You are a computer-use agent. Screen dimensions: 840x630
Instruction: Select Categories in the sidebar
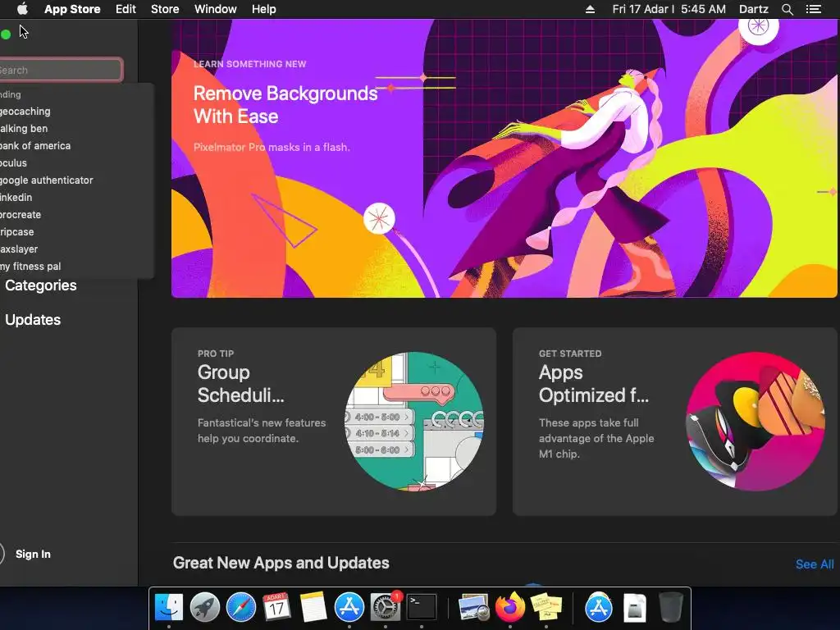tap(41, 285)
